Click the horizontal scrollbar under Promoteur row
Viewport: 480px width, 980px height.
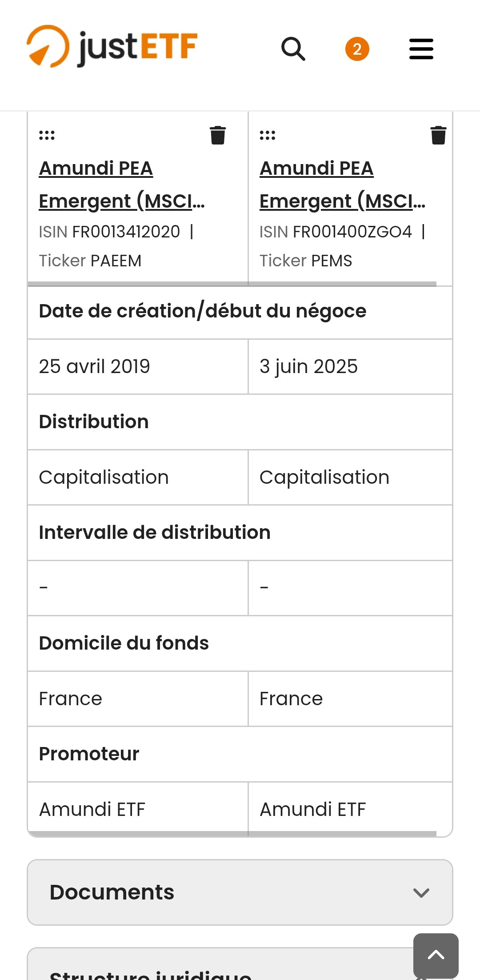point(232,834)
